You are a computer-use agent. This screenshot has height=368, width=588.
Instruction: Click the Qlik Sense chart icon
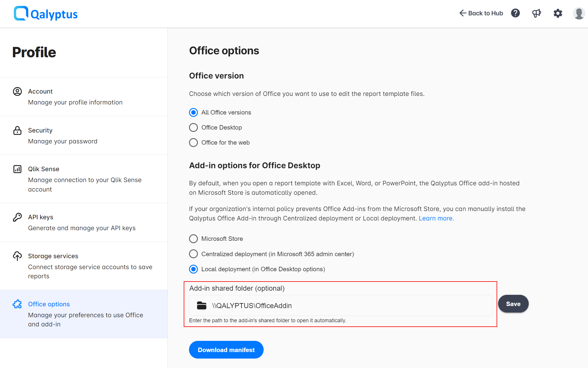tap(17, 169)
